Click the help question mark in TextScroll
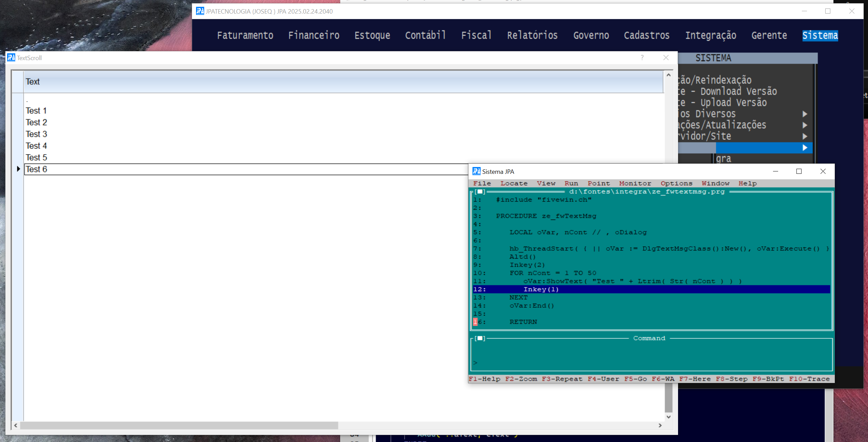 (x=642, y=58)
